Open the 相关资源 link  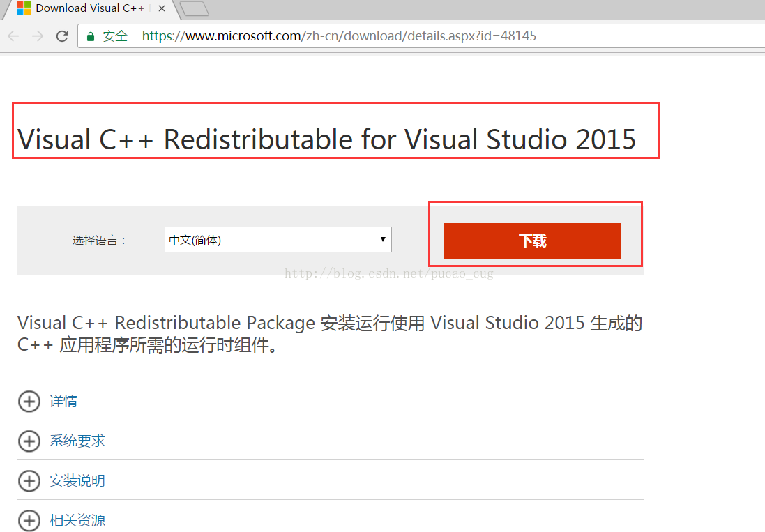(77, 520)
